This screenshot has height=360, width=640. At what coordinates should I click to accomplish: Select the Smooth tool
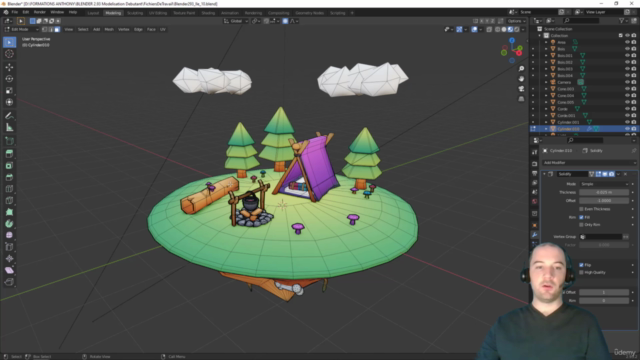[9, 236]
